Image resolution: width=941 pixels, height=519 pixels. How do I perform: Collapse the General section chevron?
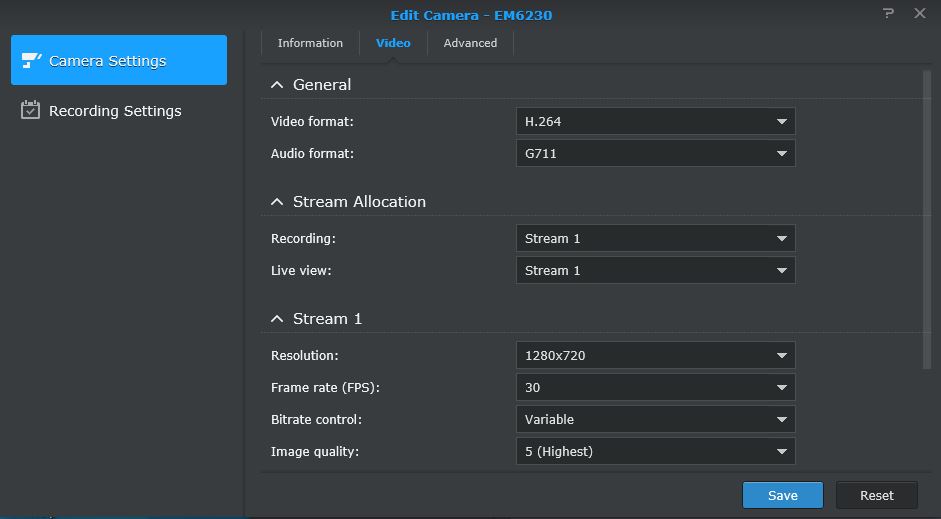tap(277, 85)
